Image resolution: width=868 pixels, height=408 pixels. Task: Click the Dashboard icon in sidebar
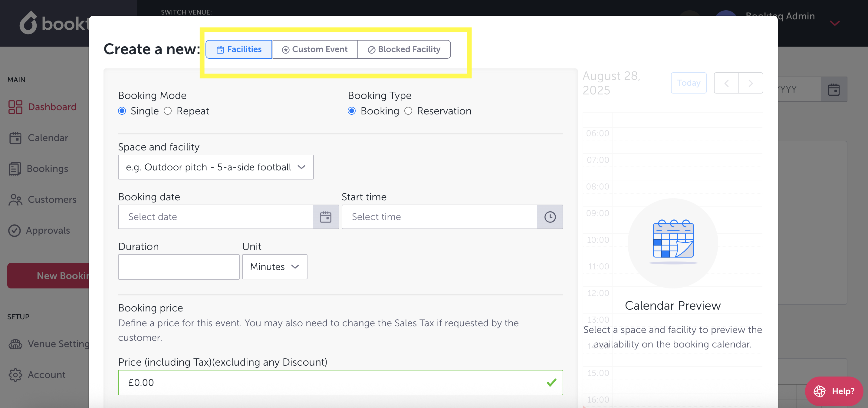coord(15,107)
